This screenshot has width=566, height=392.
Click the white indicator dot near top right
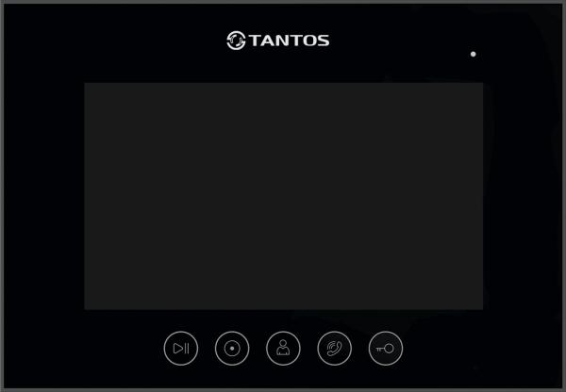pos(474,54)
